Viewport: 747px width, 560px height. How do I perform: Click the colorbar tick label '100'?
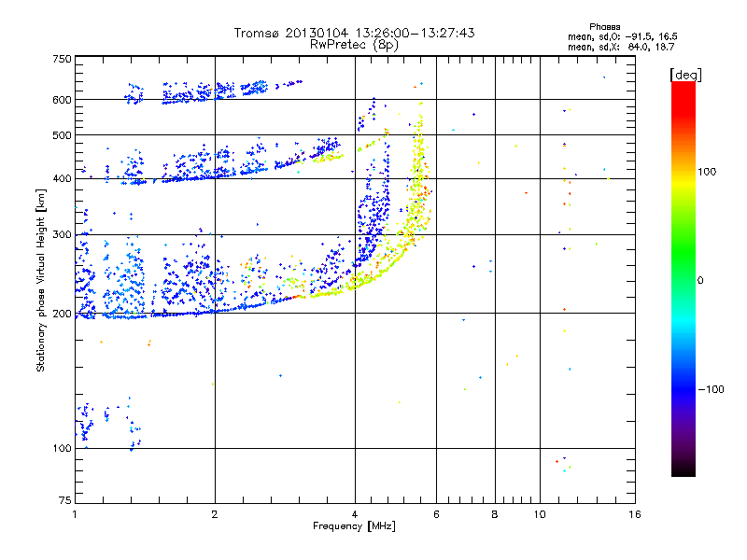coord(707,172)
